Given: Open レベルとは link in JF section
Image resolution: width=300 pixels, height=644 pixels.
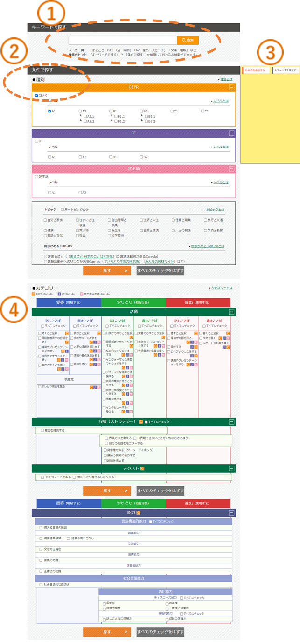Looking at the screenshot, I should click(221, 147).
